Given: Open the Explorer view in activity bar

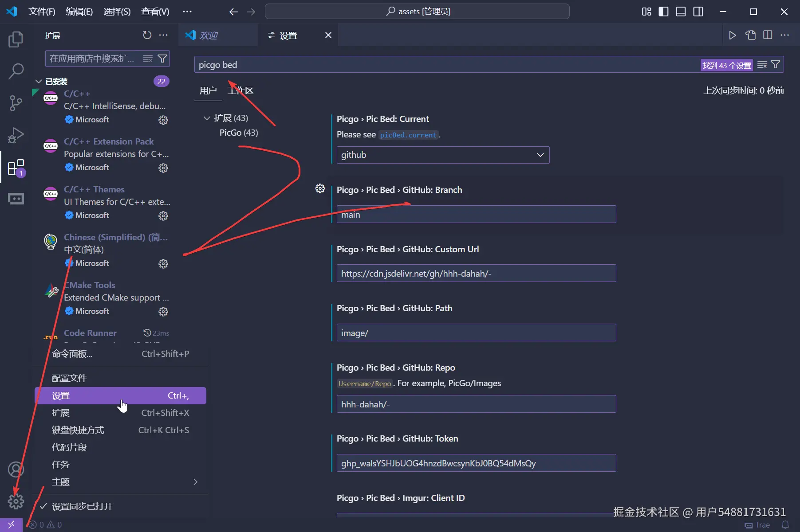Looking at the screenshot, I should point(16,39).
